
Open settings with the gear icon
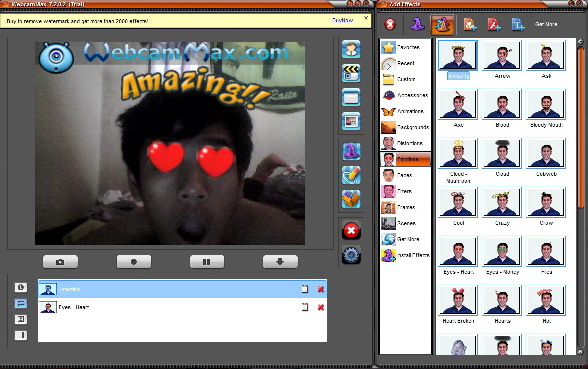click(x=351, y=255)
